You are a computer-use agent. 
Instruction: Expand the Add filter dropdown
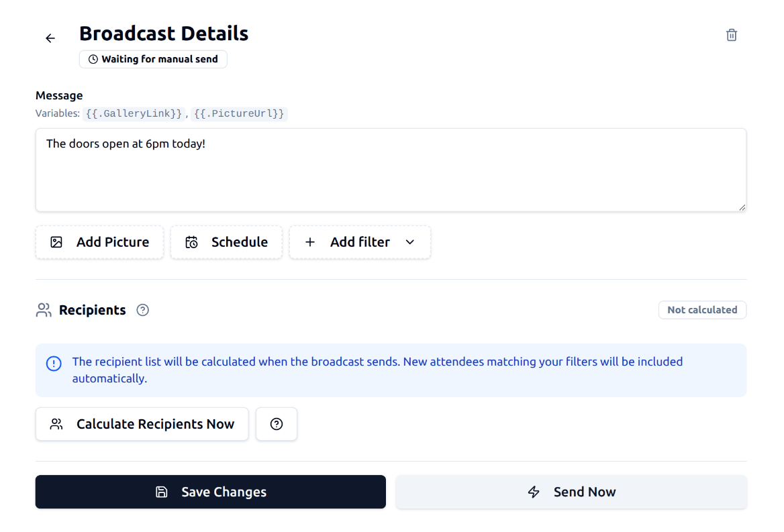(360, 242)
